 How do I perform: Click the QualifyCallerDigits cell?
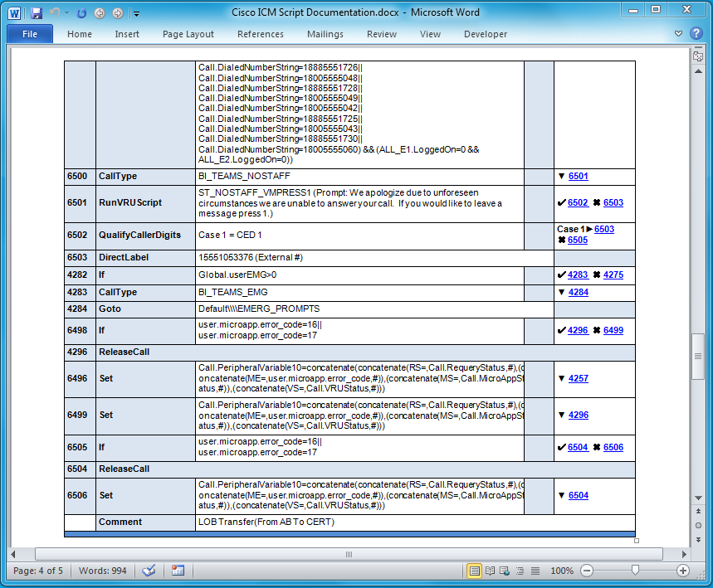coord(145,236)
